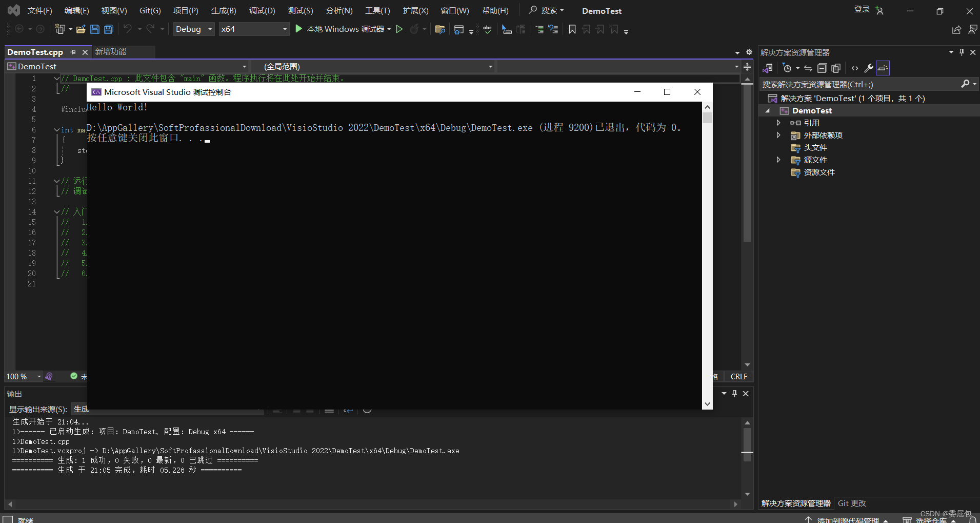Open Find in Files with toolbar icon
The width and height of the screenshot is (980, 523).
[440, 30]
